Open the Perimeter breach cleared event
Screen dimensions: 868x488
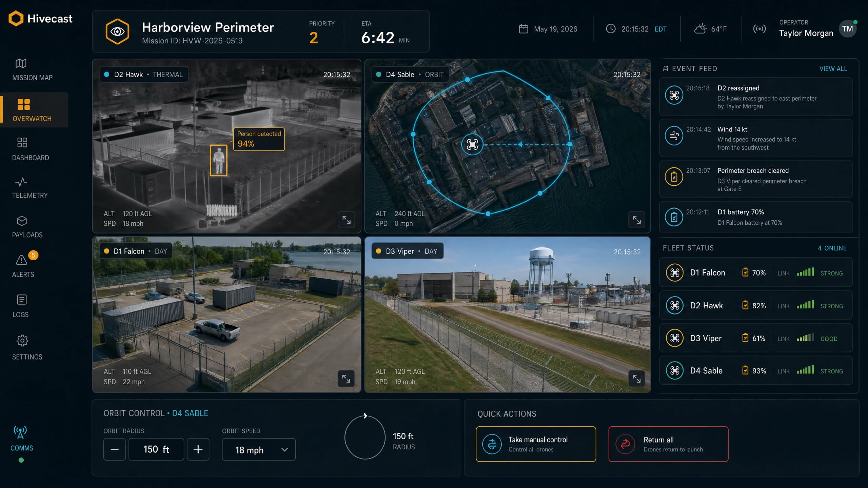click(x=756, y=179)
